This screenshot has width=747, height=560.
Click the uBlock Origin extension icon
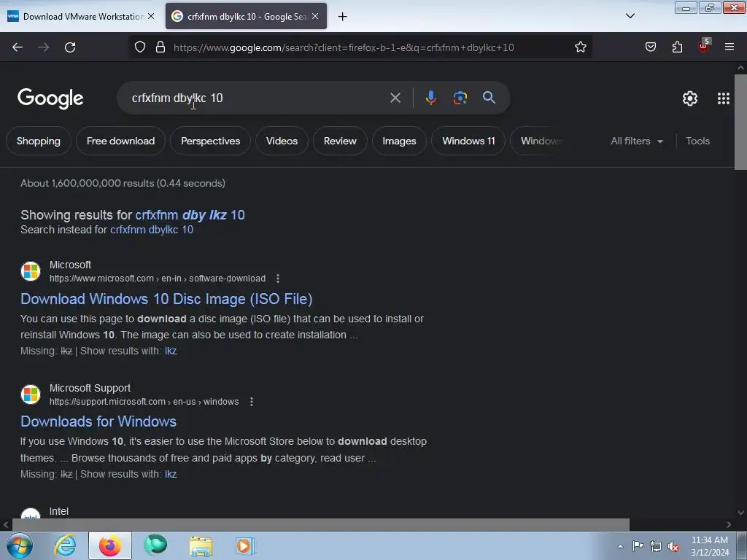coord(704,46)
